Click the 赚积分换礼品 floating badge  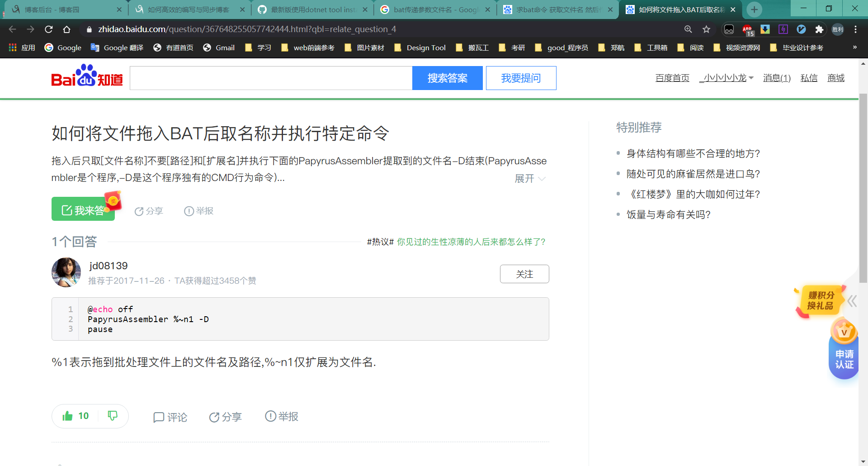(820, 300)
